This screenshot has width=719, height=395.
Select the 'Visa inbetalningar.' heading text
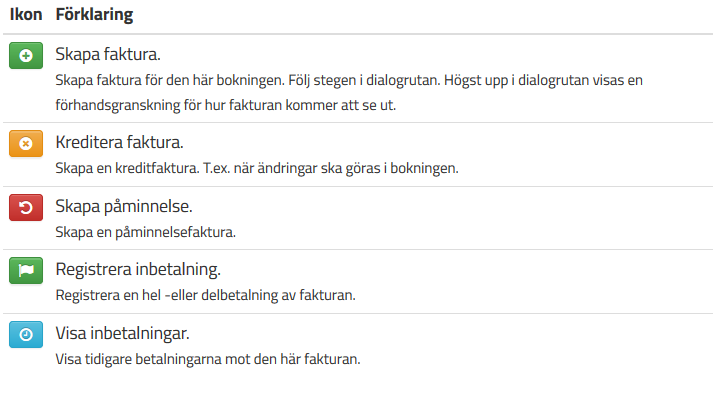click(122, 334)
